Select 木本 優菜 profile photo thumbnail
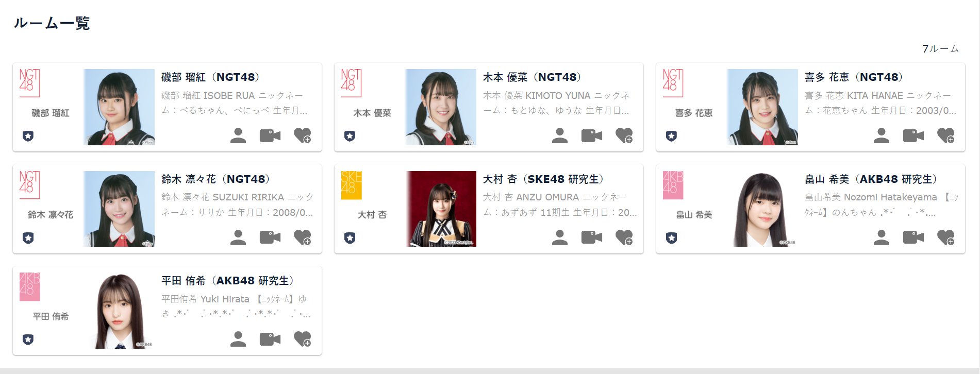Viewport: 980px width, 374px height. coord(441,107)
